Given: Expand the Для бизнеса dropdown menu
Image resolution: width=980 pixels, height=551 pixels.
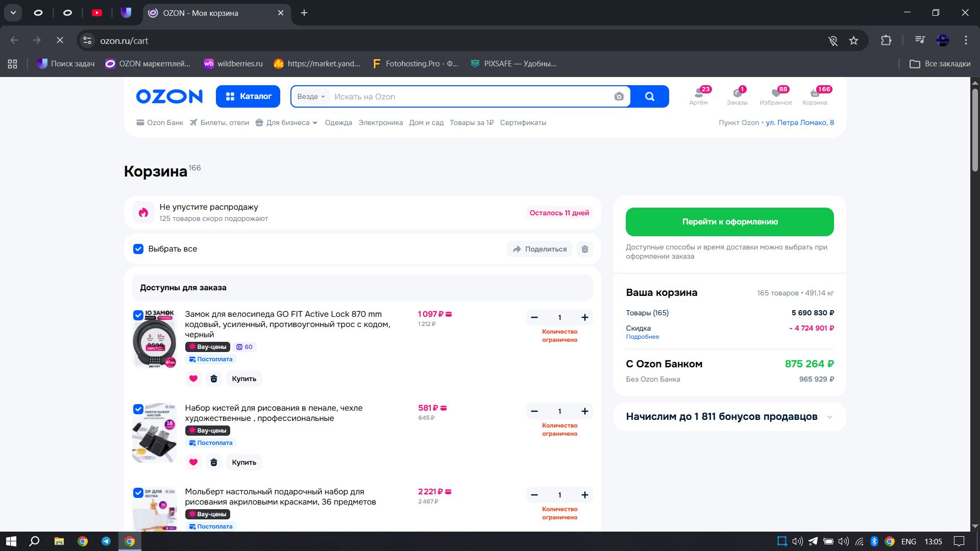Looking at the screenshot, I should (x=287, y=122).
